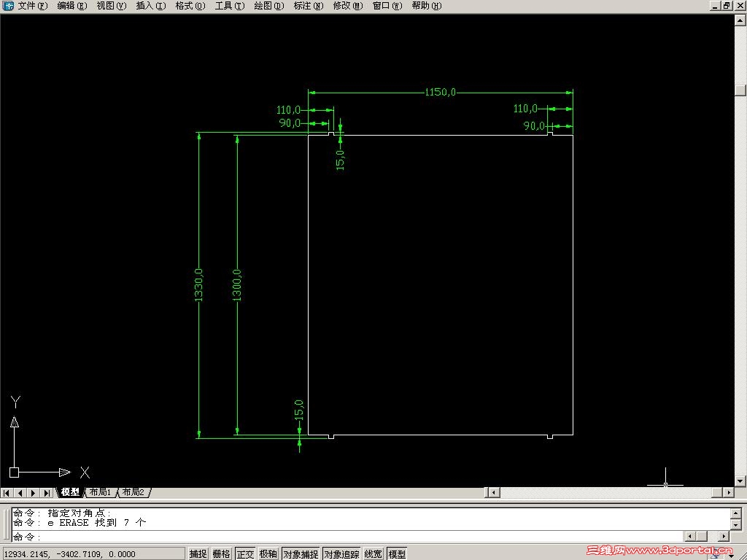Open the 视图(V) menu

[112, 6]
